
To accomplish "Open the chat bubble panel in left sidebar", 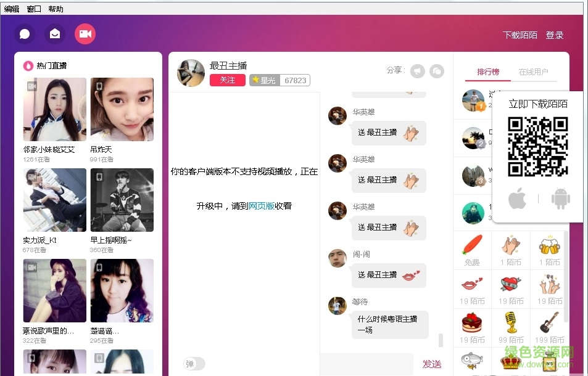I will coord(24,33).
